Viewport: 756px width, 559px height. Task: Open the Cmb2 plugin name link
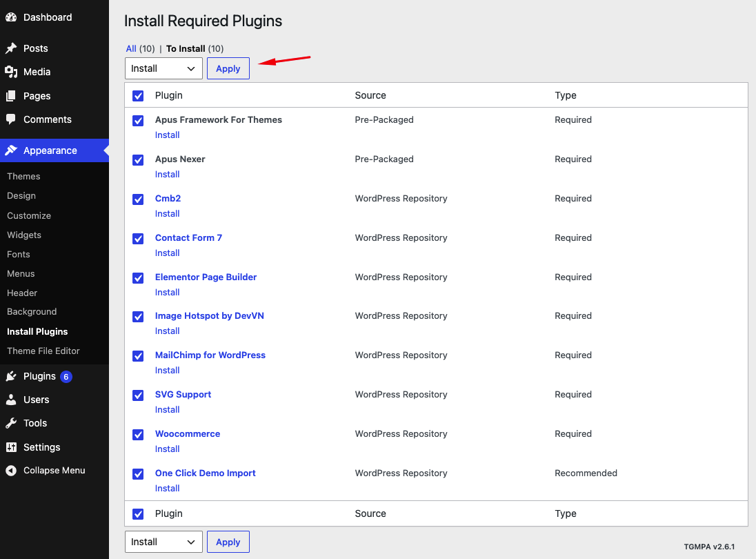(x=168, y=198)
